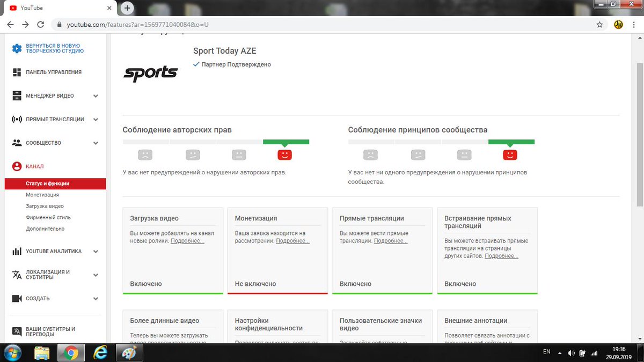Click the browser address bar URL
The height and width of the screenshot is (362, 644).
tap(138, 25)
